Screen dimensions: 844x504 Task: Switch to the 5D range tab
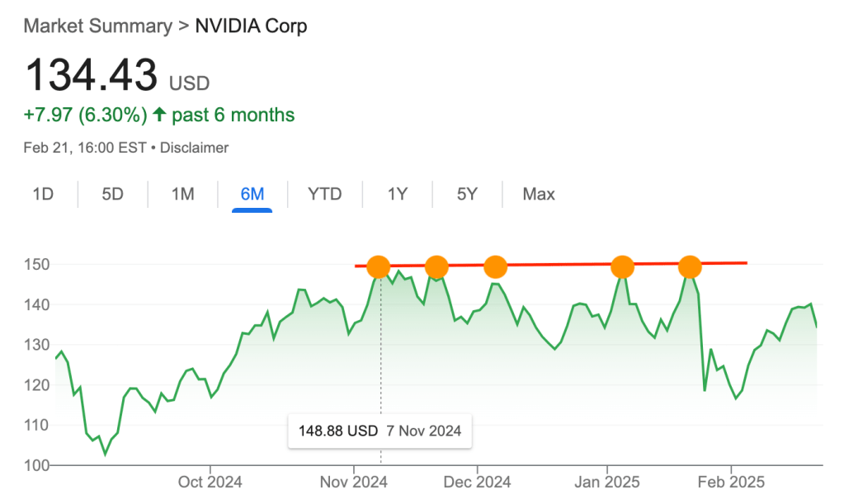coord(112,195)
